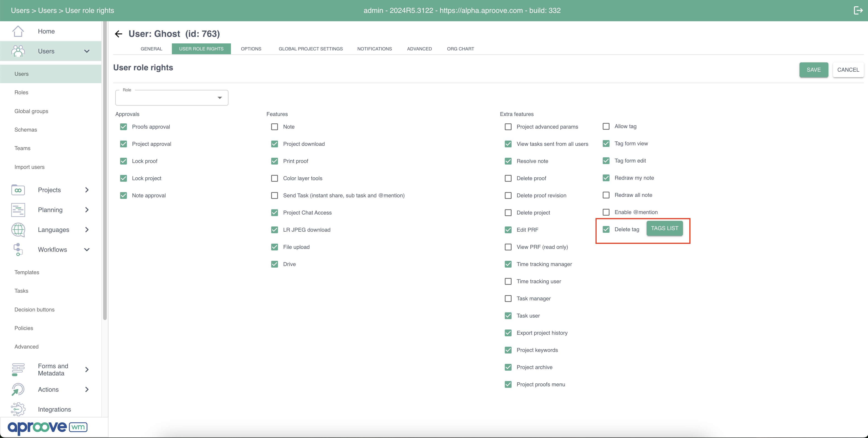Enable Project advanced params checkbox

(x=508, y=127)
